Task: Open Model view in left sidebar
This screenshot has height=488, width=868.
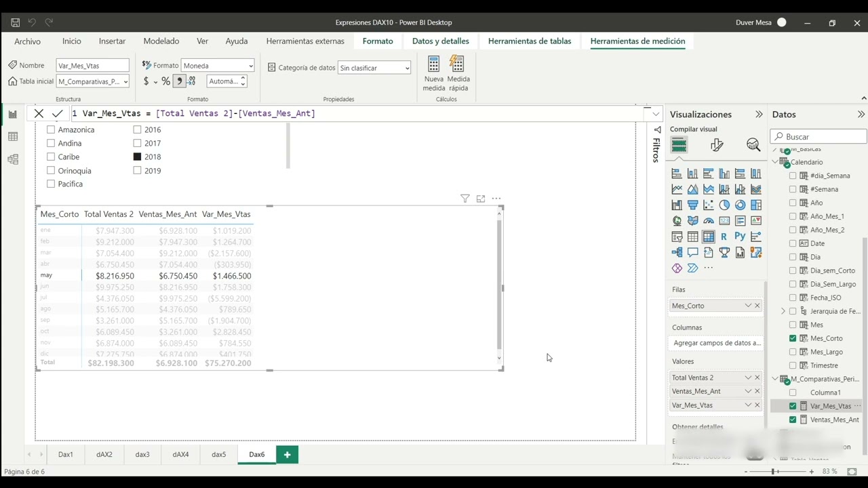Action: [12, 159]
